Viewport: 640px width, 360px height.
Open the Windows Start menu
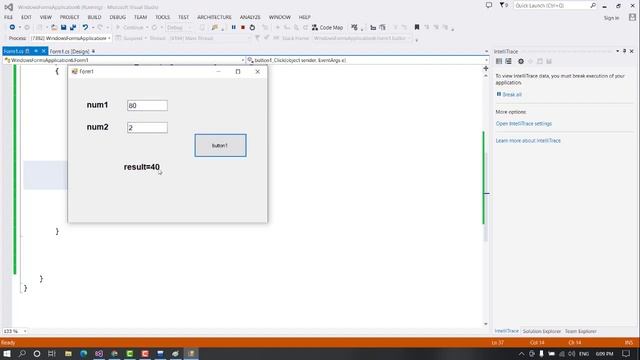[x=7, y=353]
